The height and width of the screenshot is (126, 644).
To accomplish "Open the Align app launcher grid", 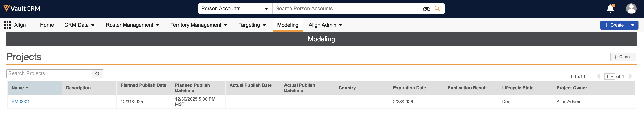I will (7, 25).
